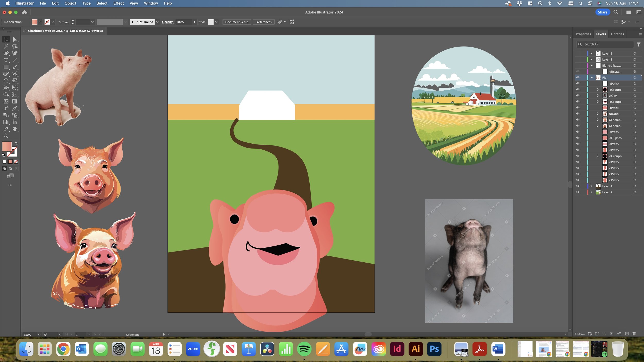Collapse the Blurred bac... layer
The height and width of the screenshot is (362, 644).
tap(592, 65)
